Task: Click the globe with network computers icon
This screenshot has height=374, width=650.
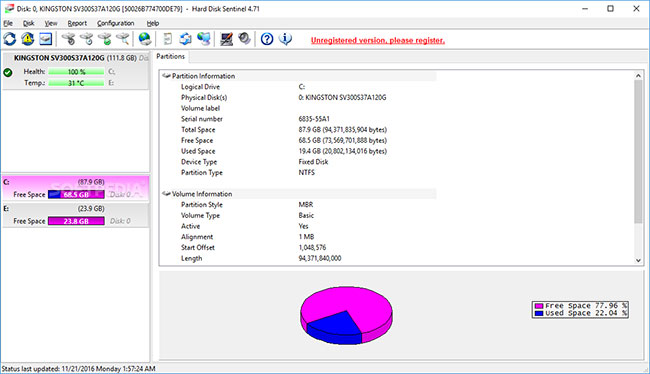Action: click(x=204, y=39)
